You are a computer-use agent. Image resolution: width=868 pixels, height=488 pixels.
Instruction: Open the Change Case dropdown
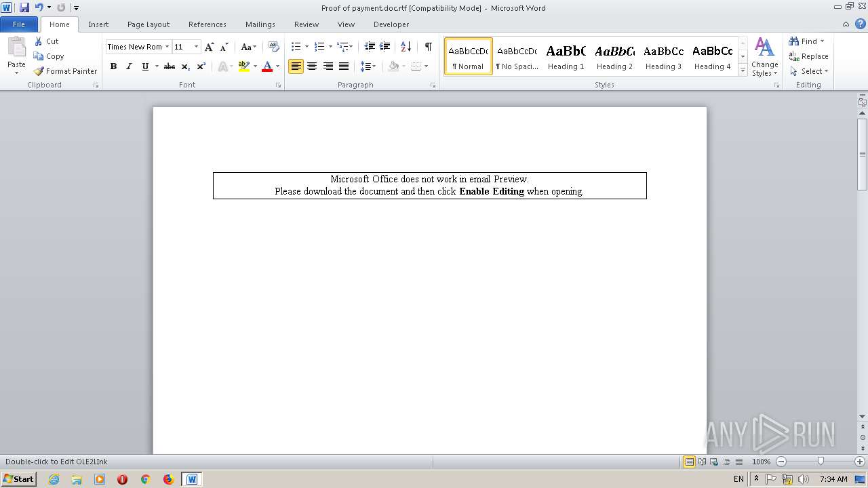[x=248, y=47]
